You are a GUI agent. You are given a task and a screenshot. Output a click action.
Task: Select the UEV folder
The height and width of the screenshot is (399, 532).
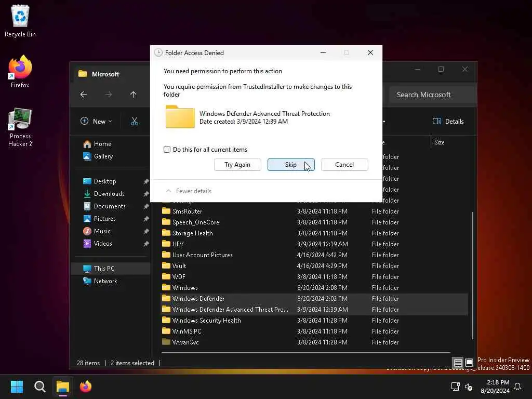tap(314, 244)
